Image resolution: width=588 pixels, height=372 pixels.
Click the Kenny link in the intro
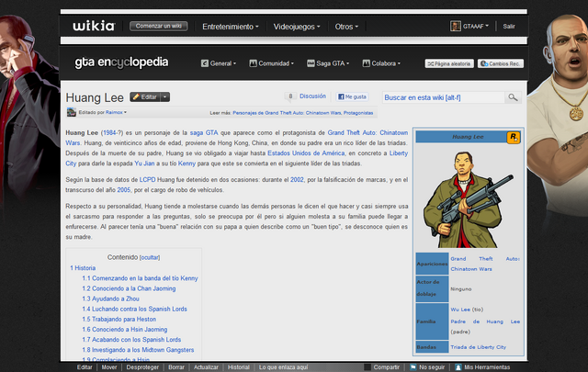(187, 163)
